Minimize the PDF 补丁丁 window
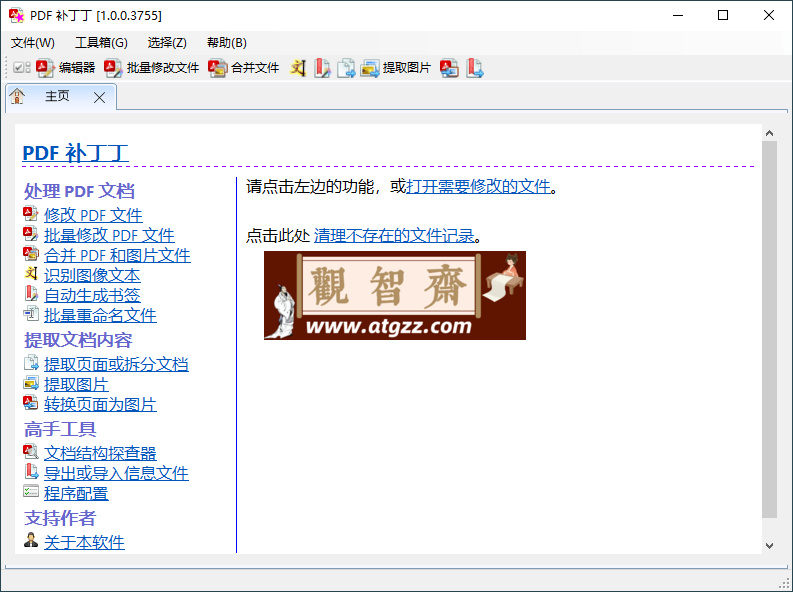The width and height of the screenshot is (793, 592). click(678, 16)
